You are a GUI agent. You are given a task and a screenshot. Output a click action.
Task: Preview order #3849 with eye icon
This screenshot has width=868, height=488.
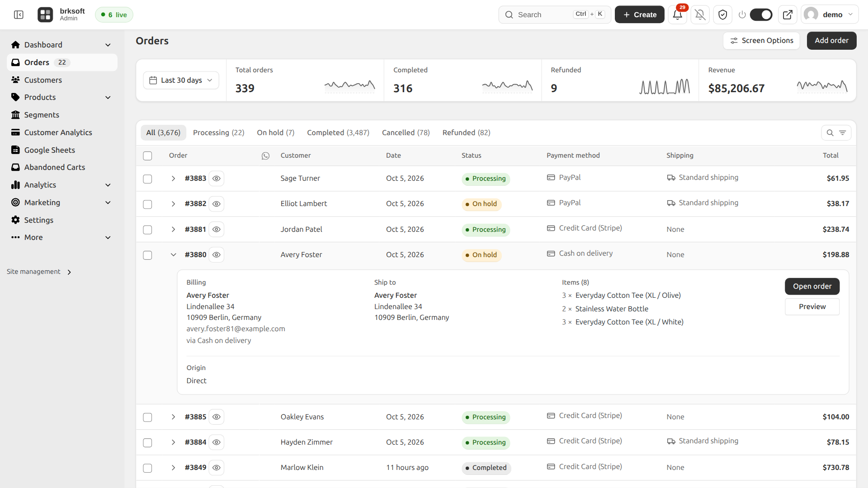(x=217, y=468)
